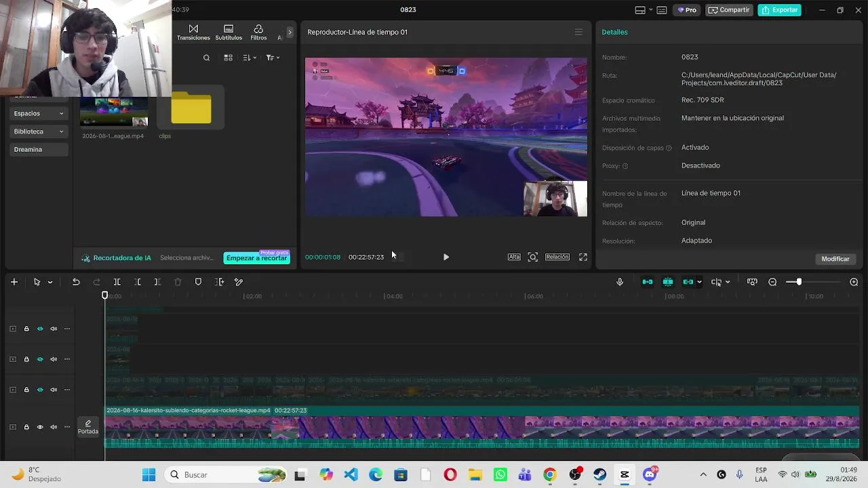Lock the top video track
Image resolution: width=868 pixels, height=488 pixels.
(x=26, y=329)
